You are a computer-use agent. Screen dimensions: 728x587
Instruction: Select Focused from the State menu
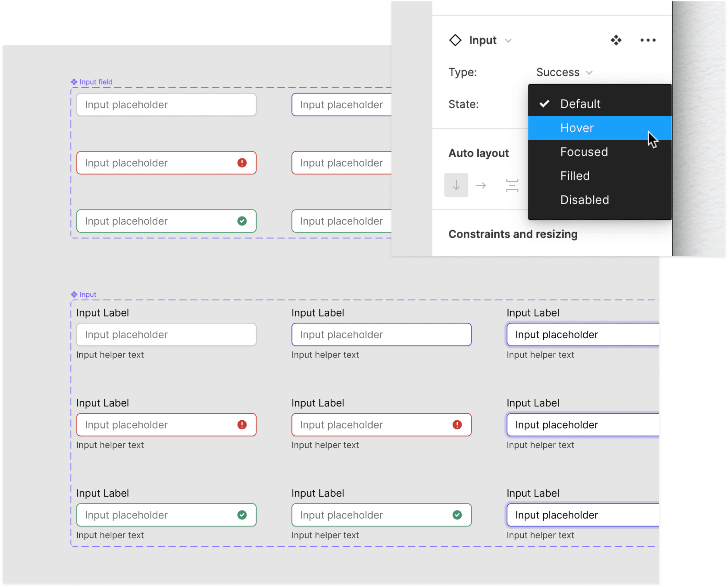(584, 152)
